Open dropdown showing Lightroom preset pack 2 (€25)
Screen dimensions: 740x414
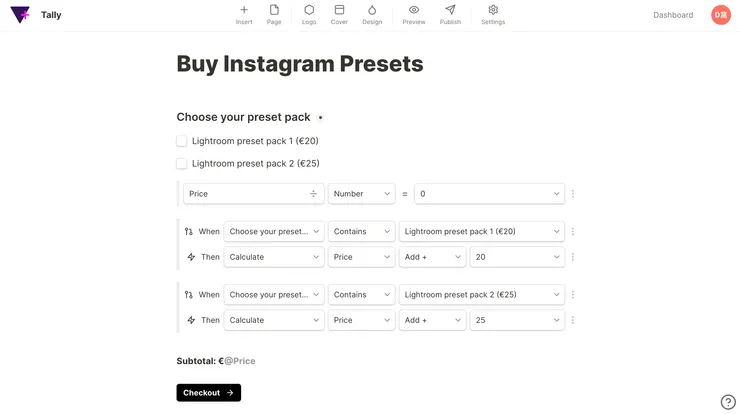[481, 295]
